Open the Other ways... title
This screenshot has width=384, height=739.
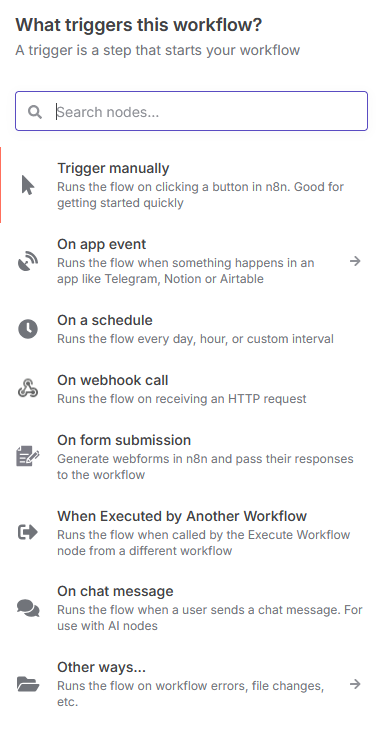tap(101, 667)
